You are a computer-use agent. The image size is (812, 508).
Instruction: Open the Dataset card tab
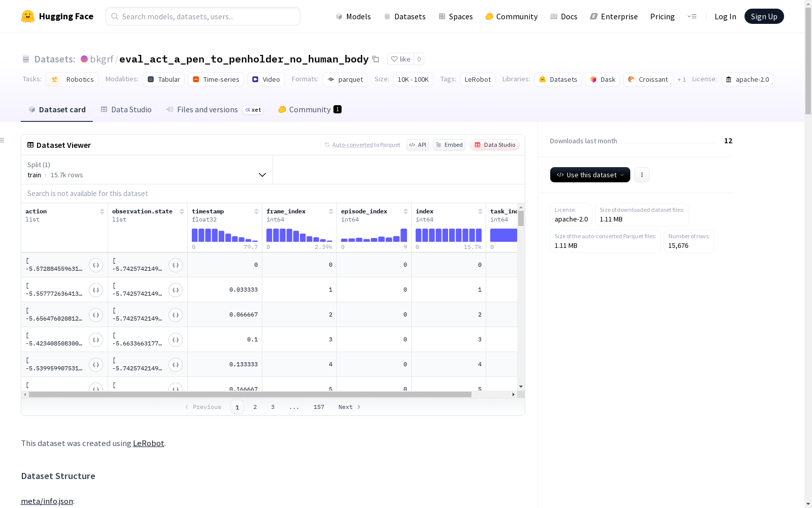point(57,110)
